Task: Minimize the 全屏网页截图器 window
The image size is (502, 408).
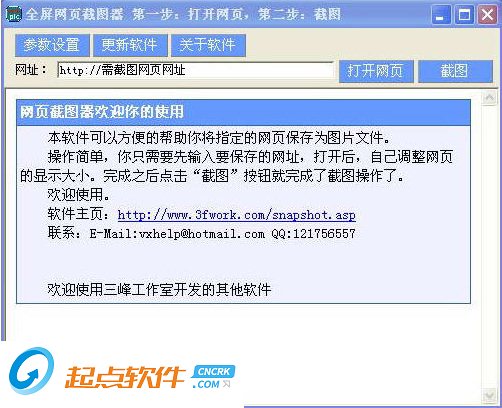Action: pyautogui.click(x=440, y=15)
